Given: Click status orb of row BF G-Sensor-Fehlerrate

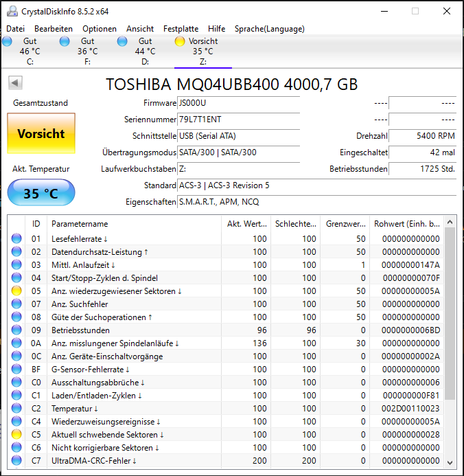Looking at the screenshot, I should [16, 369].
